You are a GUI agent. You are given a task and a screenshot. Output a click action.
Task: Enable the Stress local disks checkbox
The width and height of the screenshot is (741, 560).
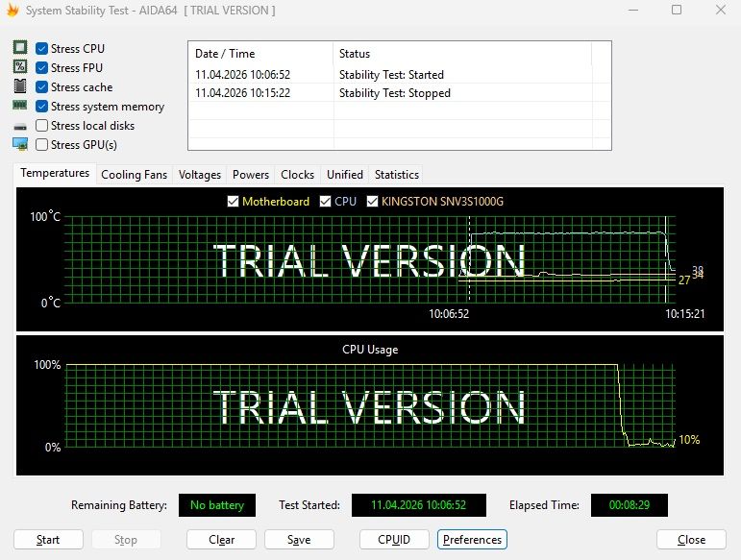[x=41, y=126]
